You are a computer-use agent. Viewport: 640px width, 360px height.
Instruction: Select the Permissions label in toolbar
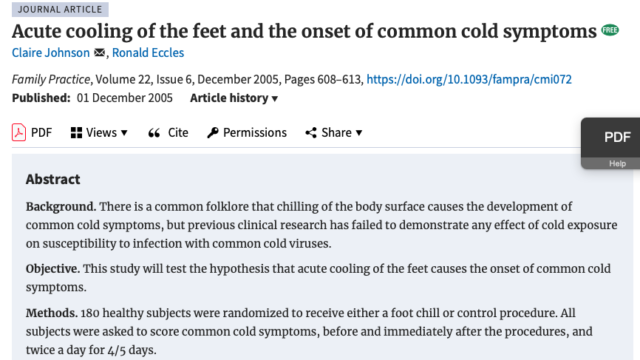point(255,133)
